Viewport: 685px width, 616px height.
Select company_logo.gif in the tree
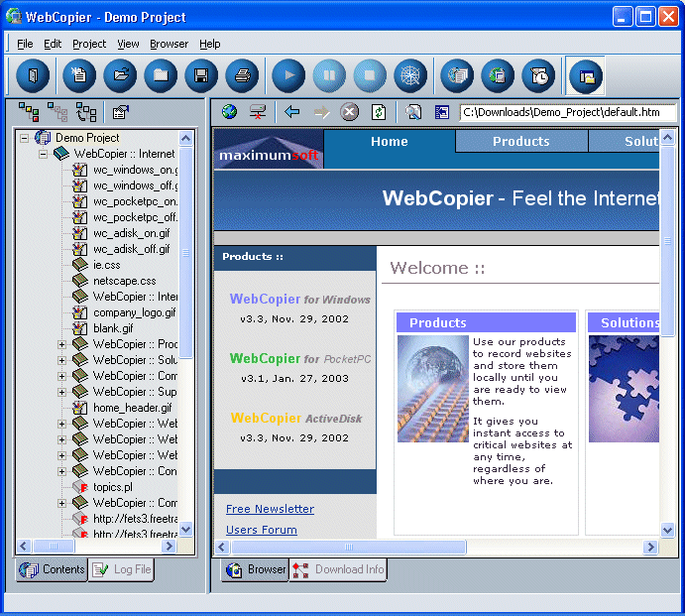[135, 312]
